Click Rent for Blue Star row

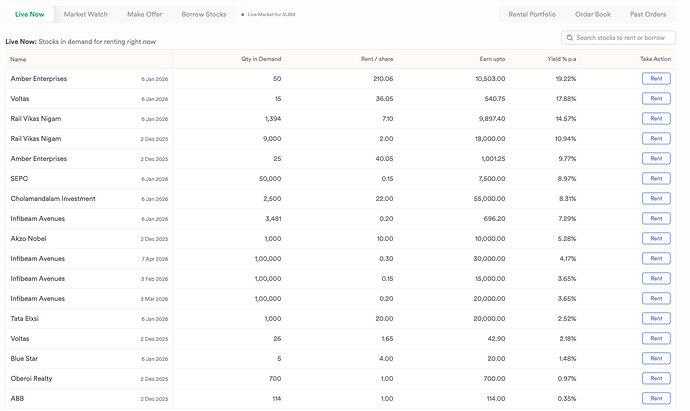[656, 358]
